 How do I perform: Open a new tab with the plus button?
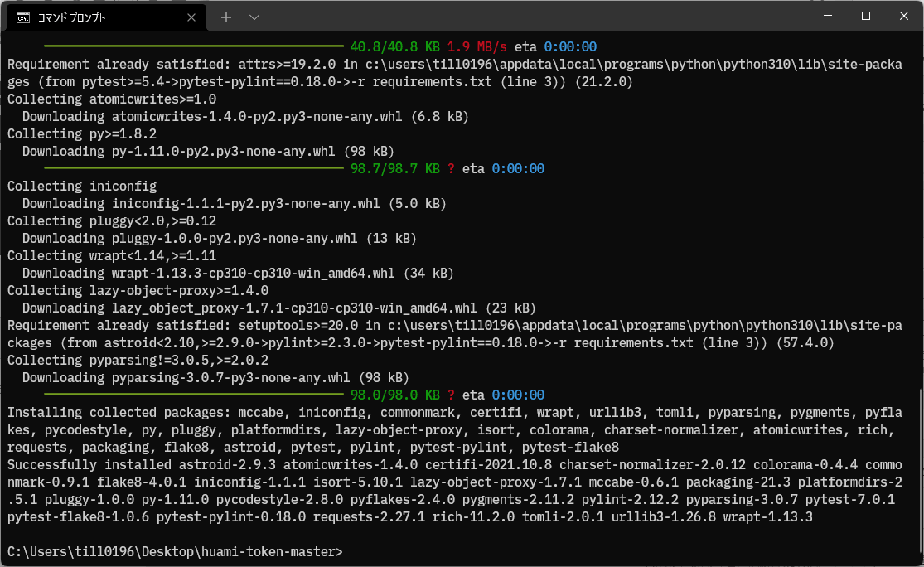pos(226,17)
